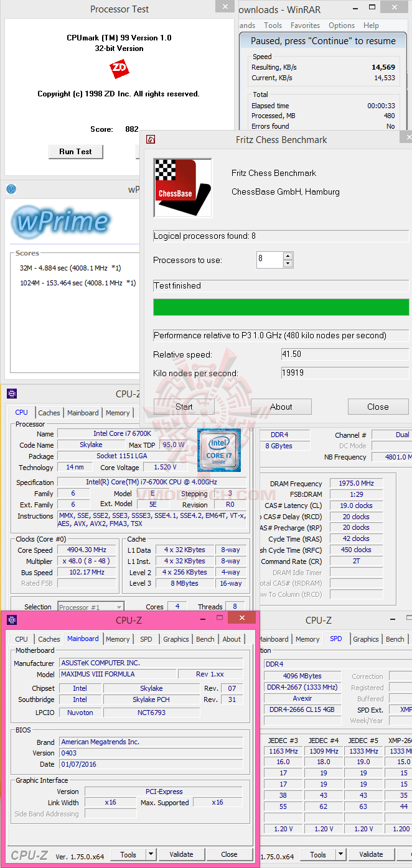Click Tools button in SPD CPU-Z window
Viewport: 412px width, 868px height.
coord(318,854)
